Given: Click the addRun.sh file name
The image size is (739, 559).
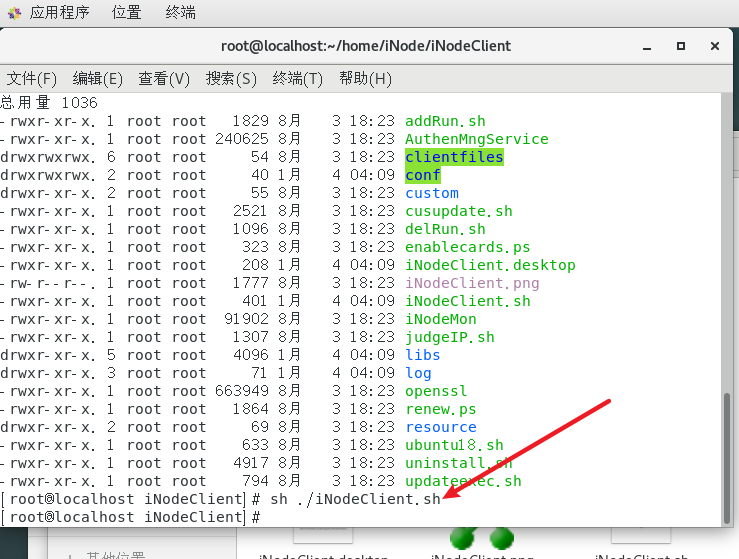Looking at the screenshot, I should pyautogui.click(x=445, y=121).
